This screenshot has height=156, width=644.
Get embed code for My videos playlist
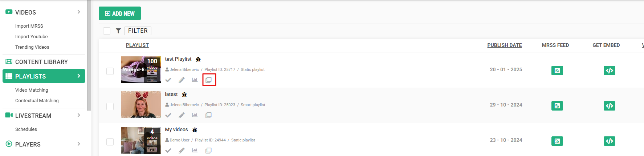click(x=609, y=141)
